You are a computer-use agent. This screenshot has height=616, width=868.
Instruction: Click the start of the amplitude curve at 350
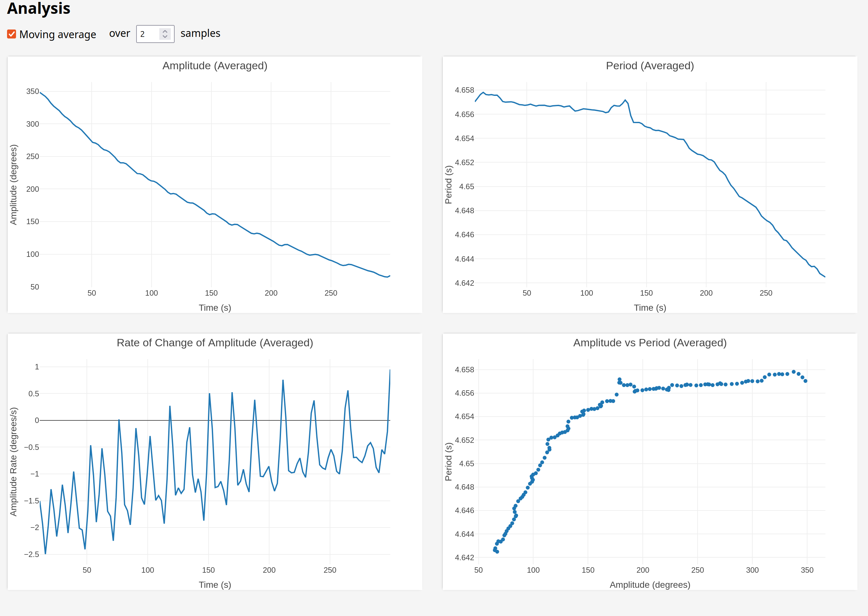[41, 93]
